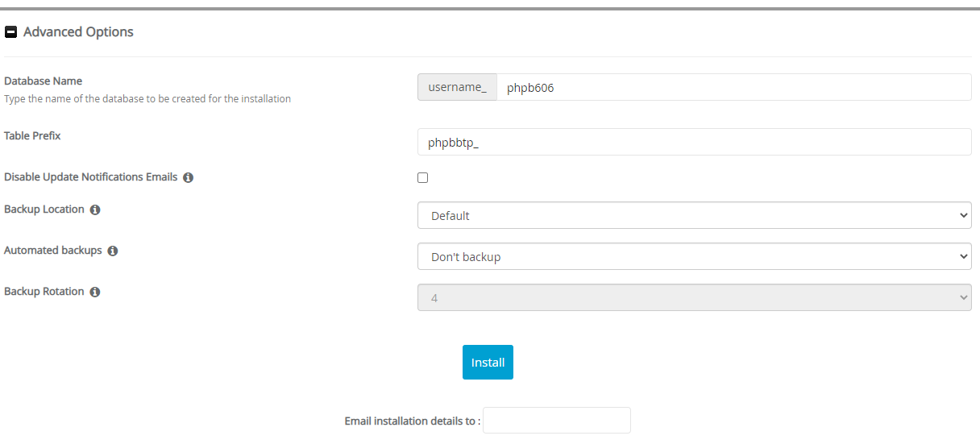980x444 pixels.
Task: Show info tooltip icon for Backup Location
Action: (95, 210)
